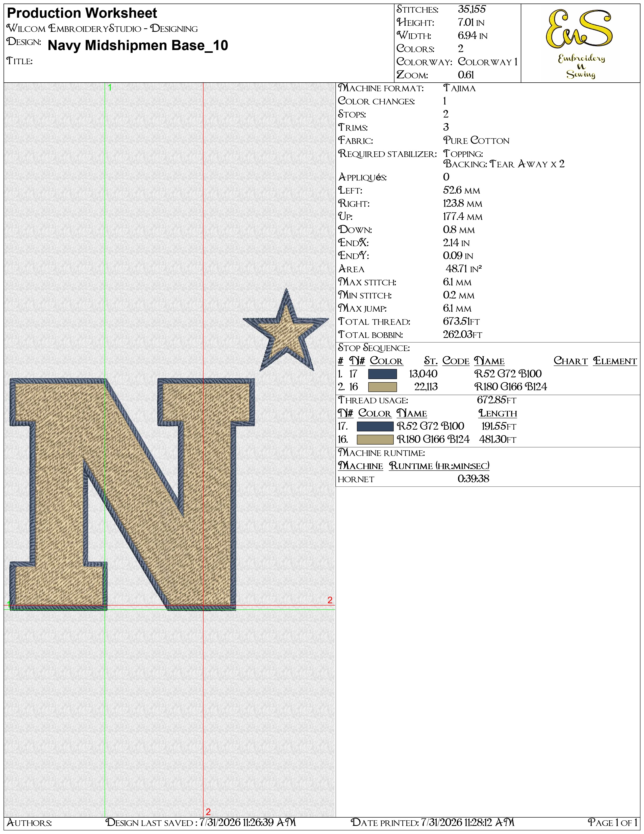Image resolution: width=644 pixels, height=834 pixels.
Task: Click the machine runtime '0:39:38'
Action: [473, 479]
